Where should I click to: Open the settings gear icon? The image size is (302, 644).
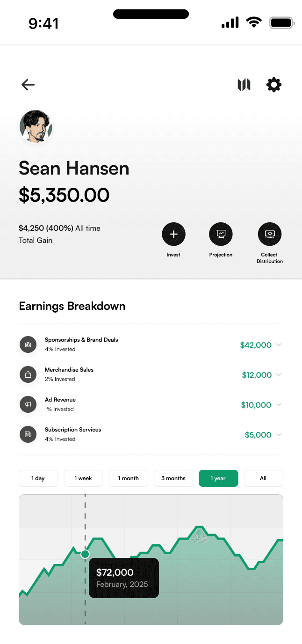(274, 85)
